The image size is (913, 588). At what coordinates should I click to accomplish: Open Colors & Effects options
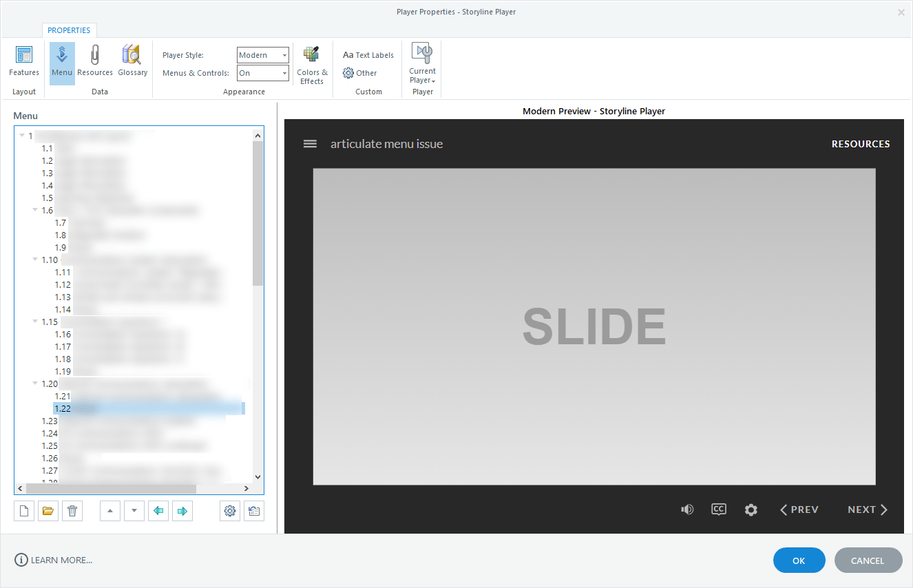(312, 65)
